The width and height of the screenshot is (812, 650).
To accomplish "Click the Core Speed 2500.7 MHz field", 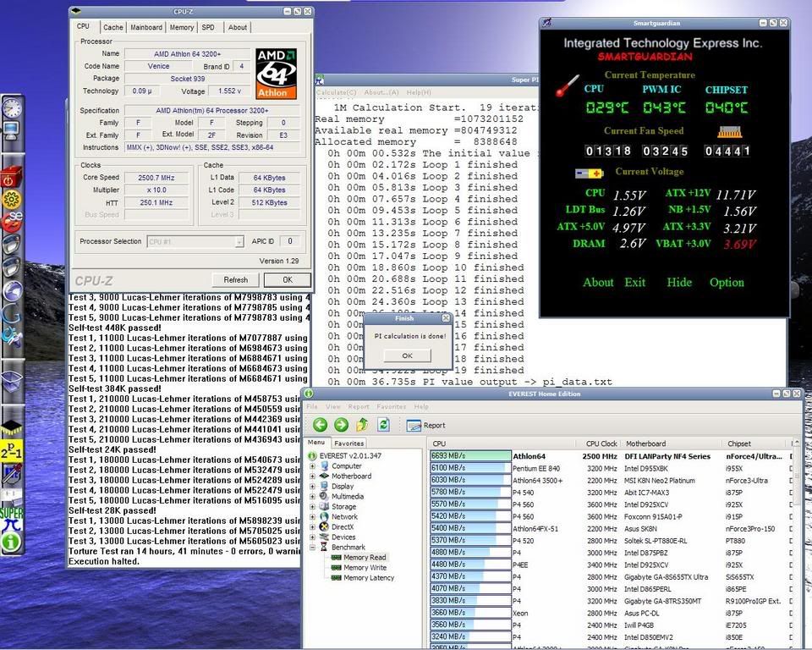I will click(x=156, y=178).
